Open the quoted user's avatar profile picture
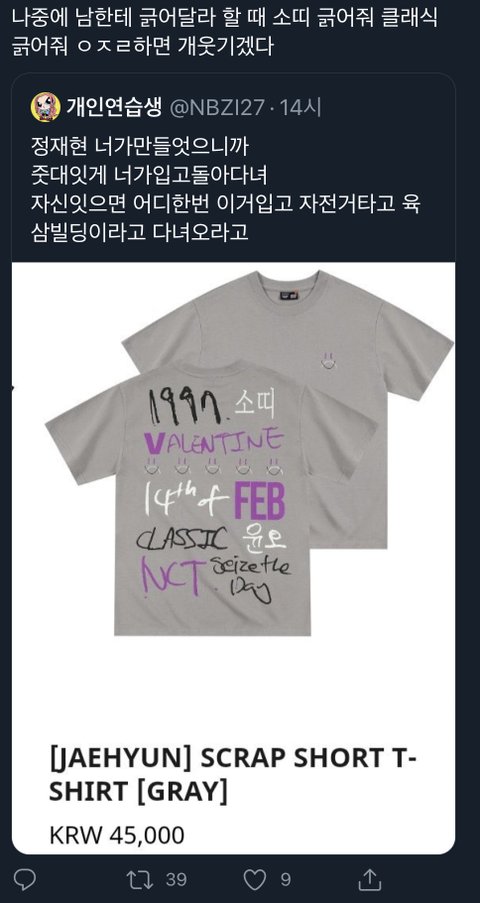480x903 pixels. pyautogui.click(x=46, y=107)
